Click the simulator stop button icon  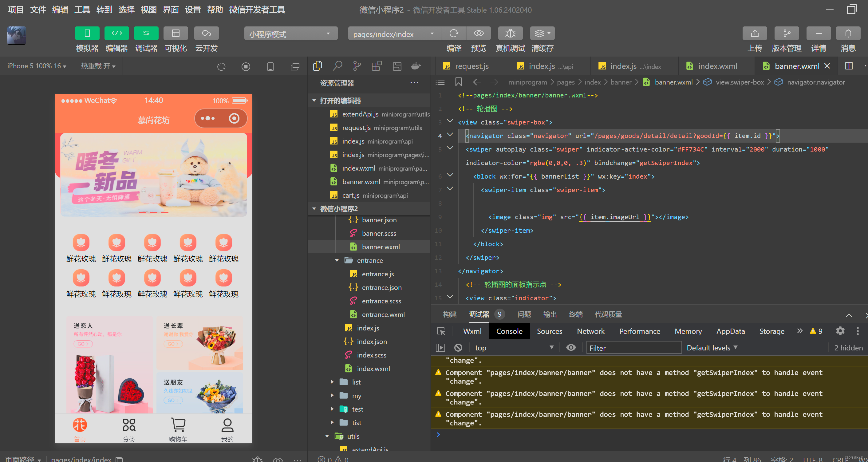click(246, 66)
